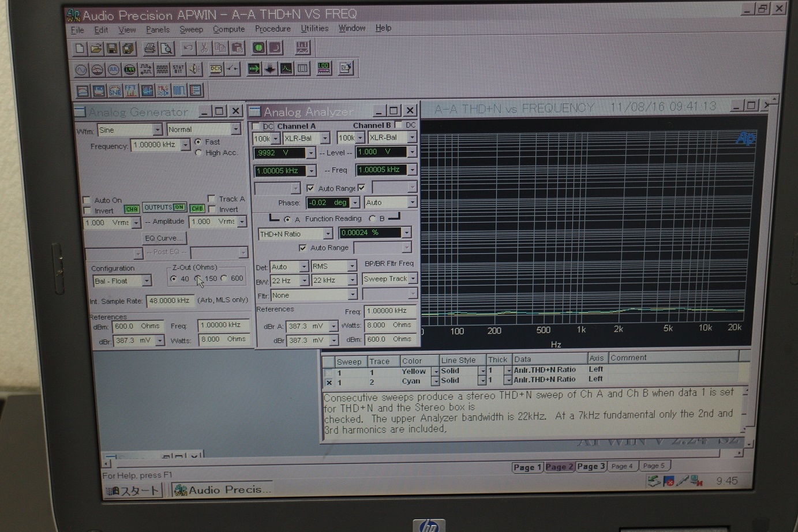Open the Bar graph 1.00 meter icon

324,69
